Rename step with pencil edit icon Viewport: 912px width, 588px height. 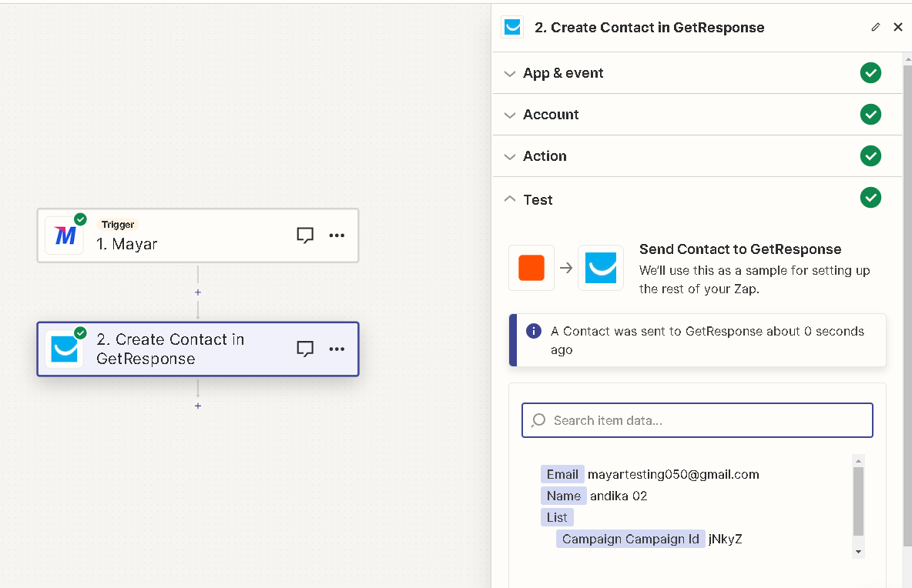click(875, 27)
